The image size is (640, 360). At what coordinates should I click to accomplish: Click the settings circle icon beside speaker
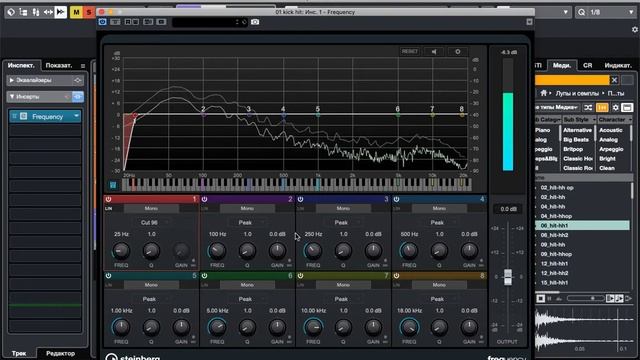click(x=458, y=51)
